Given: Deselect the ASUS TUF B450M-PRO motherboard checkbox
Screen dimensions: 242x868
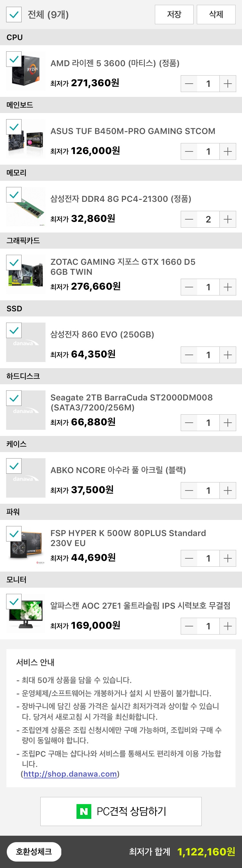Looking at the screenshot, I should (14, 127).
